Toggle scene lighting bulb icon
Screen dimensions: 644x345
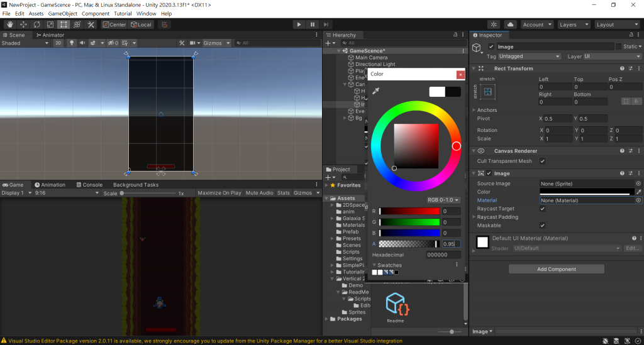(72, 43)
